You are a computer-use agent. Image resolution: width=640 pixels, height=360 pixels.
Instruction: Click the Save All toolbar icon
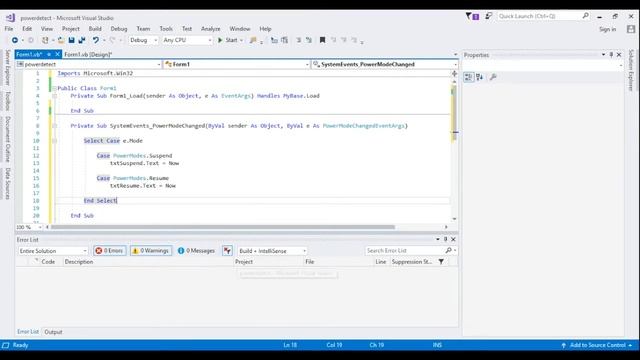(82, 40)
